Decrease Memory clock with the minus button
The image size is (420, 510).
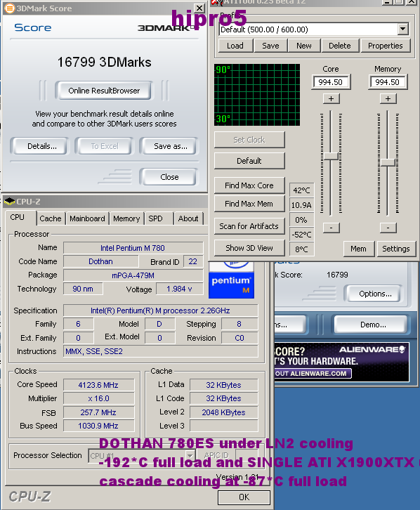tap(388, 228)
